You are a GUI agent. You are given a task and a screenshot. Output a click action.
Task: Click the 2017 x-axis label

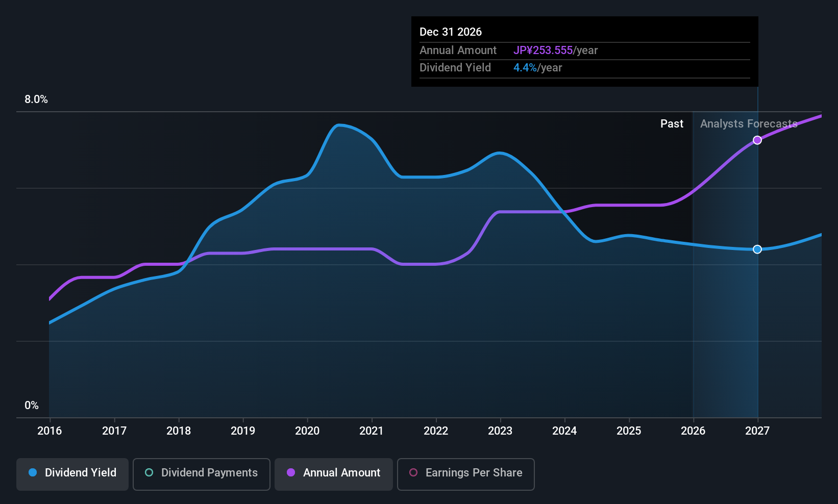click(x=114, y=431)
